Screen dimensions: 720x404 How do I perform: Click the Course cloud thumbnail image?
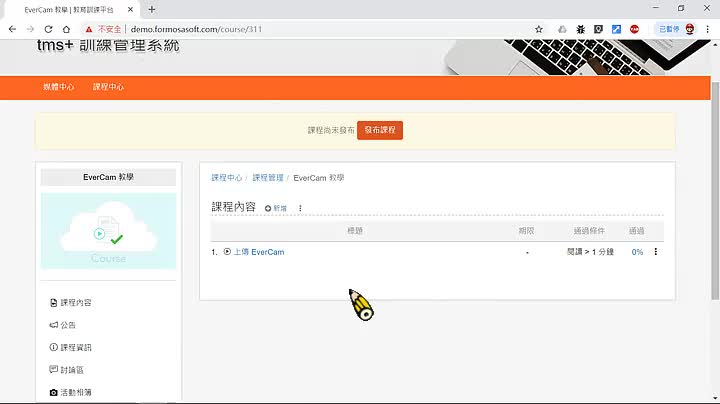click(108, 231)
